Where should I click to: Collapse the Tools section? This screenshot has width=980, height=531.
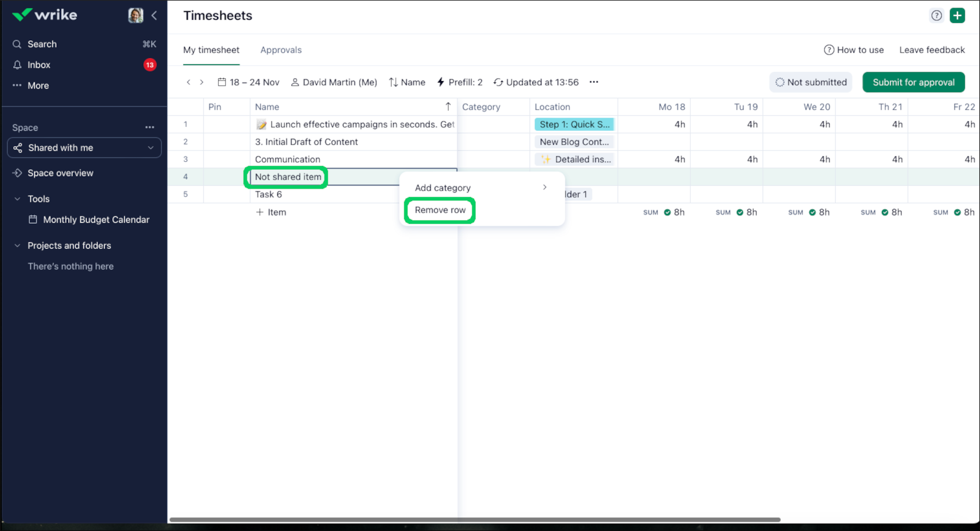[x=17, y=198]
